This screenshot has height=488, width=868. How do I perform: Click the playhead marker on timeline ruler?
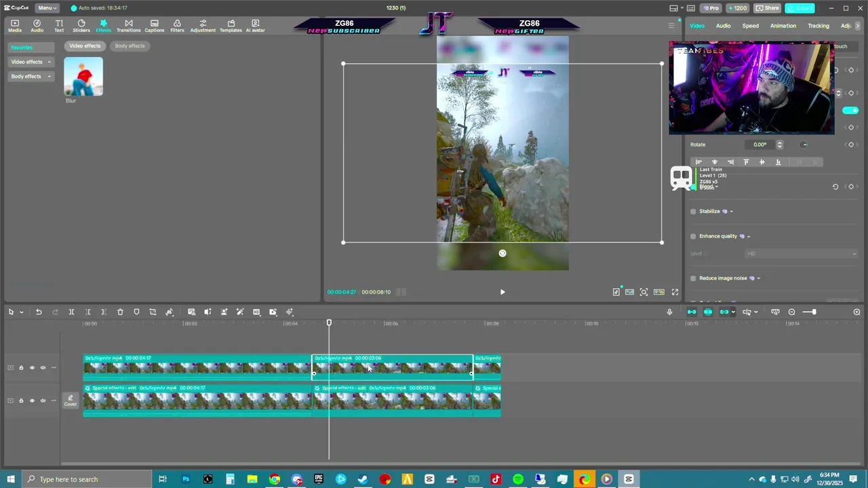click(x=329, y=323)
